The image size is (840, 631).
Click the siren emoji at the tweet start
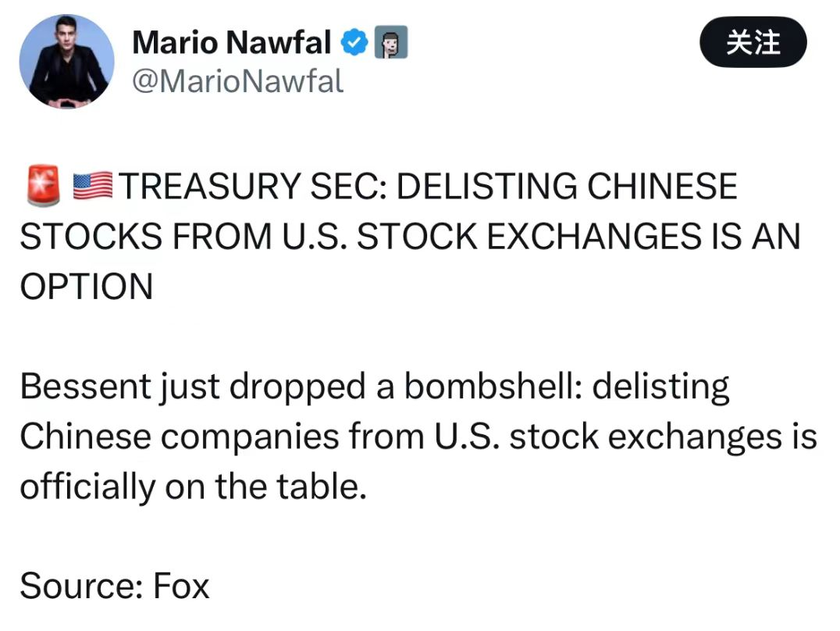(x=41, y=185)
